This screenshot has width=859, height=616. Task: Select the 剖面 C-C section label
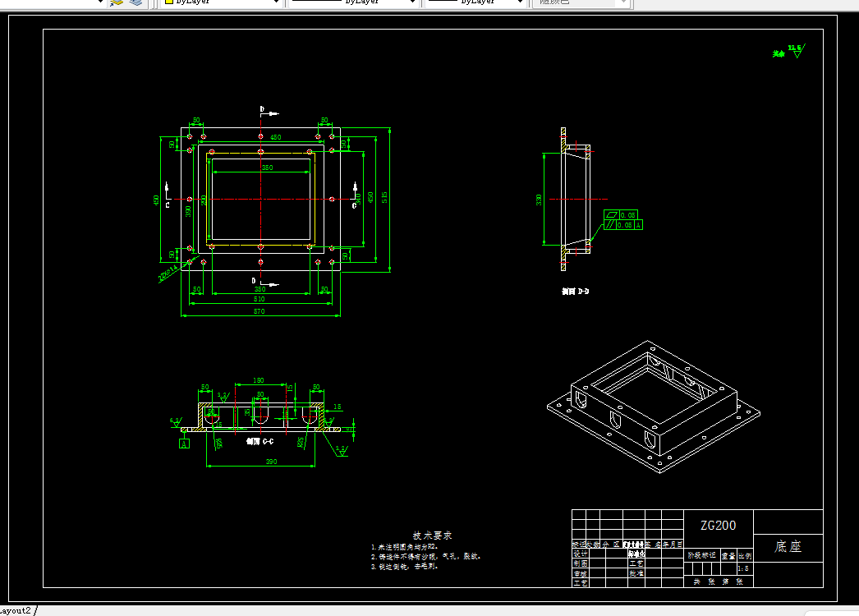click(260, 441)
